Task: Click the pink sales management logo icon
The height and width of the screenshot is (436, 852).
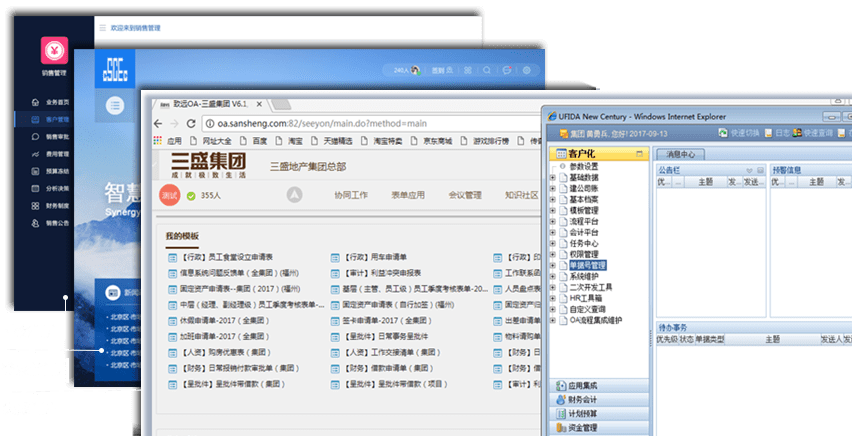Action: click(53, 50)
